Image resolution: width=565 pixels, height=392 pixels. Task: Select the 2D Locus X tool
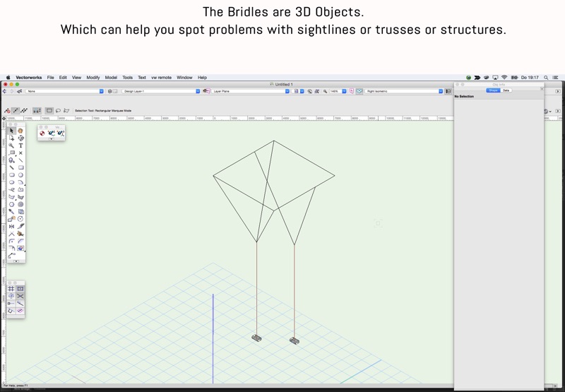[20, 153]
